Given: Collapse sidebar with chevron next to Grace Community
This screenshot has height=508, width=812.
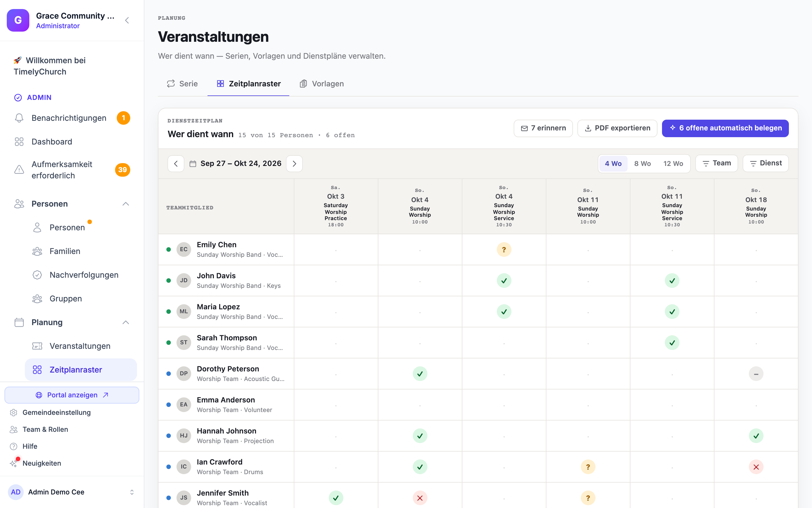Looking at the screenshot, I should 127,21.
